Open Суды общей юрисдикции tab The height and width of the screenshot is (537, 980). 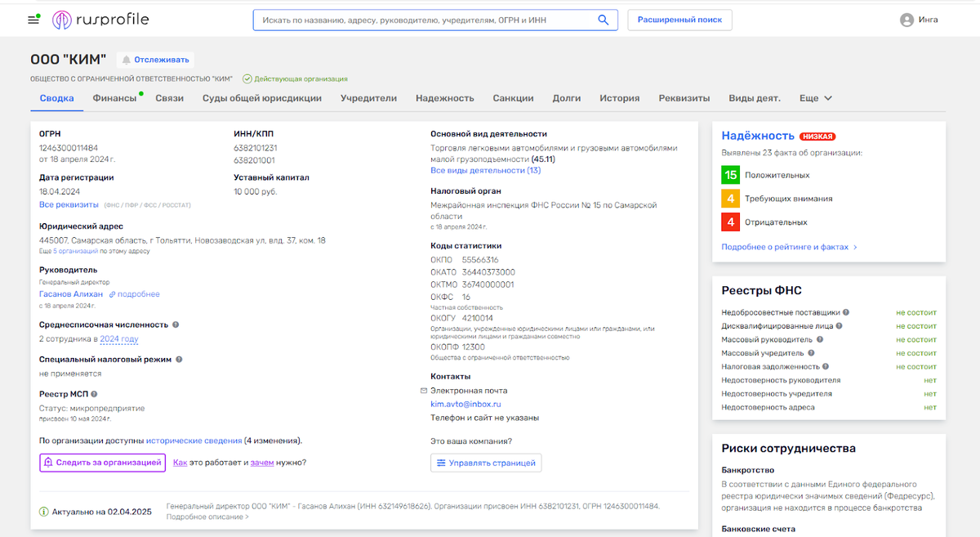coord(262,98)
